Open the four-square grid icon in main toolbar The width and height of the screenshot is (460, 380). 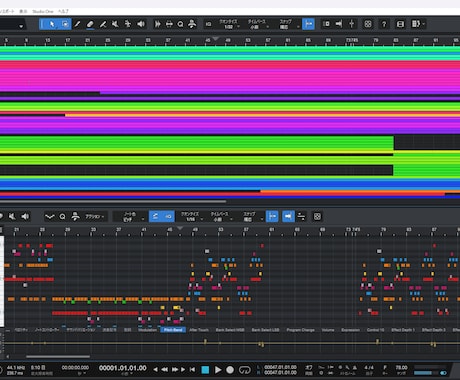[x=368, y=24]
